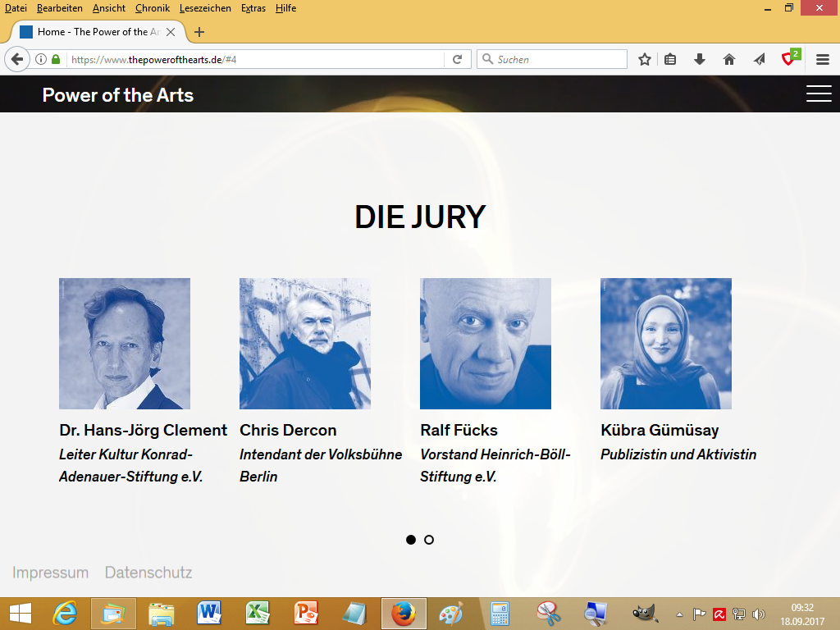The width and height of the screenshot is (840, 630).
Task: Open the Bearbeiten menu
Action: point(59,8)
